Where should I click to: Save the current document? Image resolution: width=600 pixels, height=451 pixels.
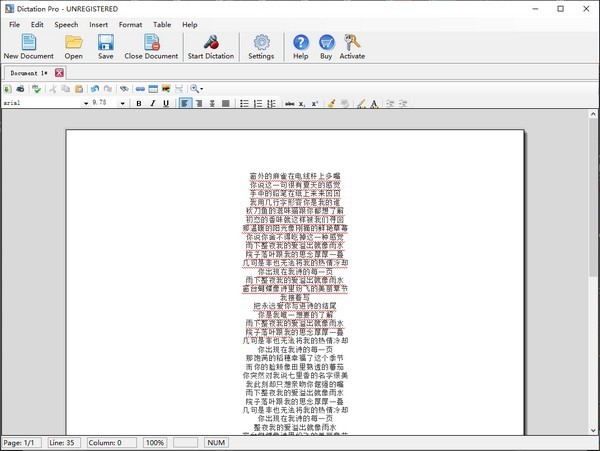(106, 47)
